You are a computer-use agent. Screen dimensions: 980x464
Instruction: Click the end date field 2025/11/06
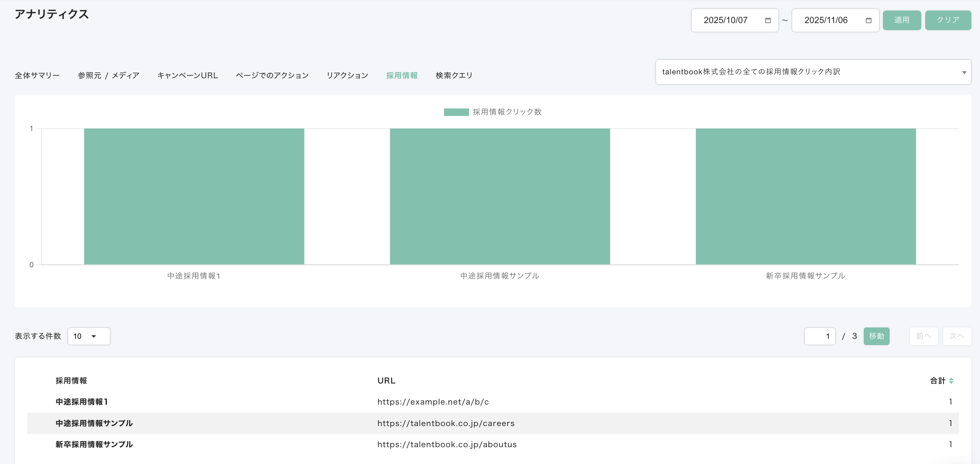click(x=835, y=20)
